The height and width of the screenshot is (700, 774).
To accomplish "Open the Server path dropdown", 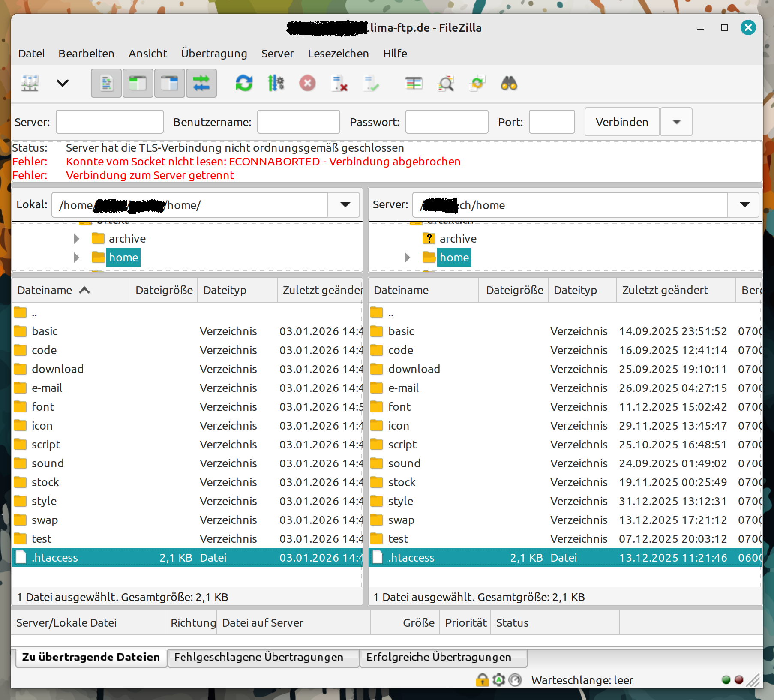I will point(744,205).
